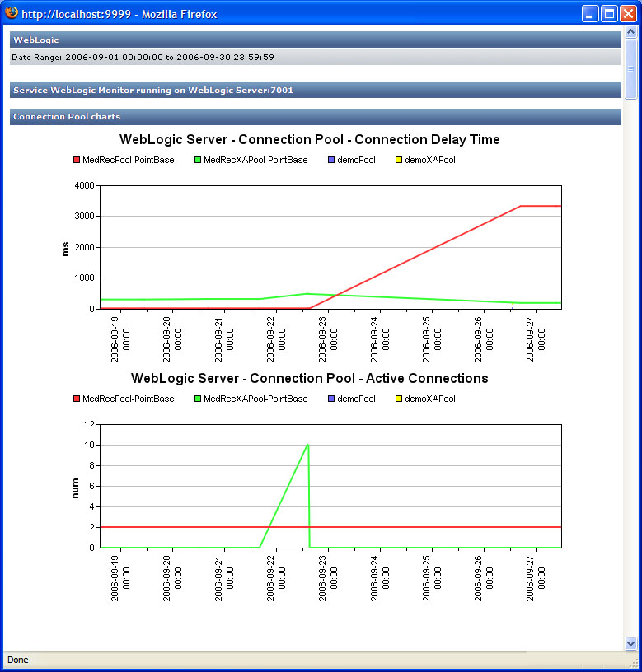The image size is (642, 672).
Task: Click demoXAPool label in Delay Time legend
Action: pos(430,160)
